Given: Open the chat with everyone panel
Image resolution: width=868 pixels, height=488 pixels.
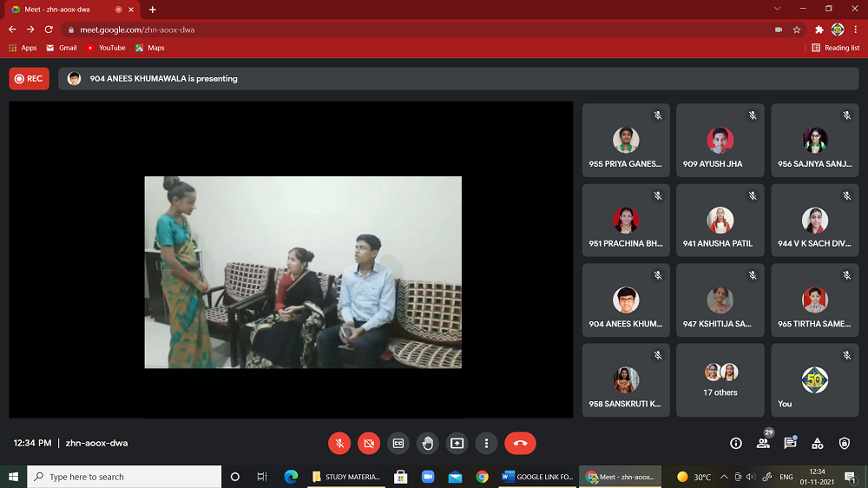Looking at the screenshot, I should click(x=790, y=443).
